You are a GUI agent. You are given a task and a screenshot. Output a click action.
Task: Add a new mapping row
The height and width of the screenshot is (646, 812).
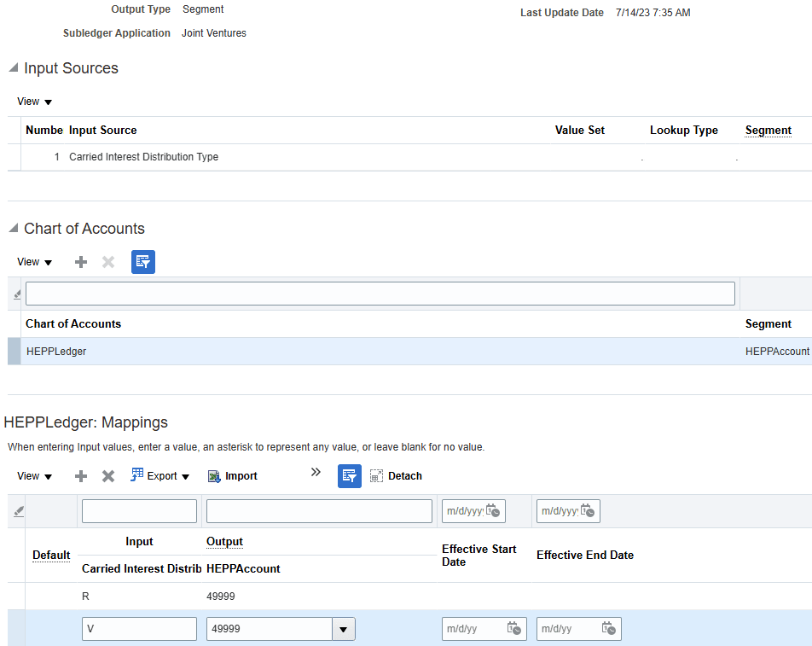point(80,475)
